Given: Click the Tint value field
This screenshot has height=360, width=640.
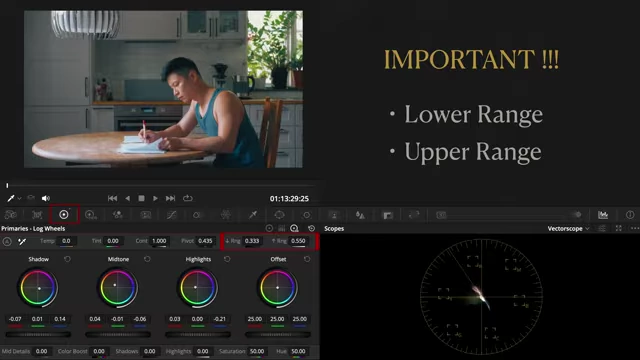Looking at the screenshot, I should (x=113, y=241).
